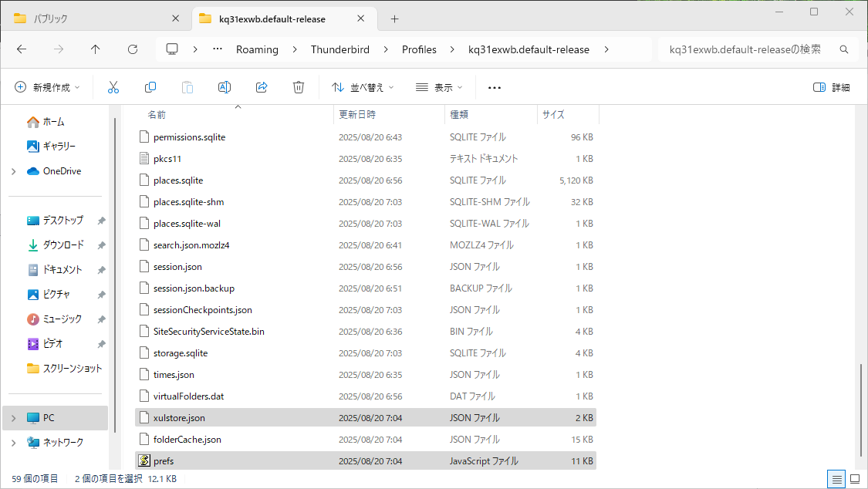Click the kq31exwb.default-release search box
This screenshot has width=868, height=489.
[745, 49]
